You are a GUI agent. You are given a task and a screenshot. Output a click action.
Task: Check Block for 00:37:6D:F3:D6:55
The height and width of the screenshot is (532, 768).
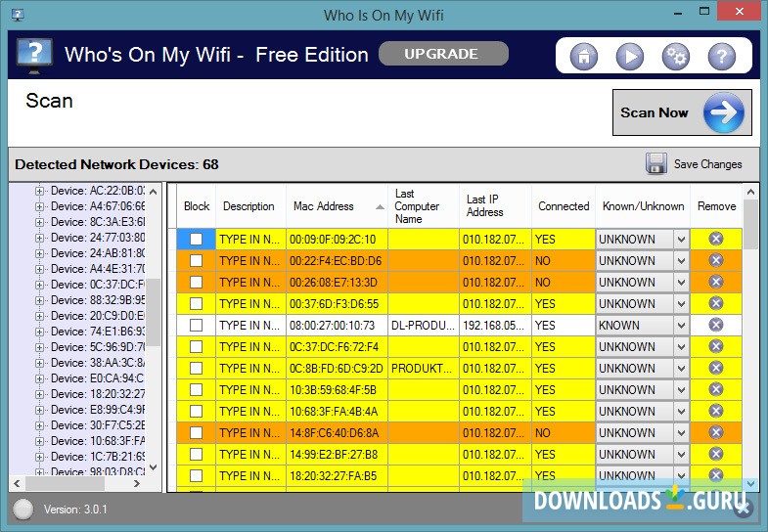(196, 303)
